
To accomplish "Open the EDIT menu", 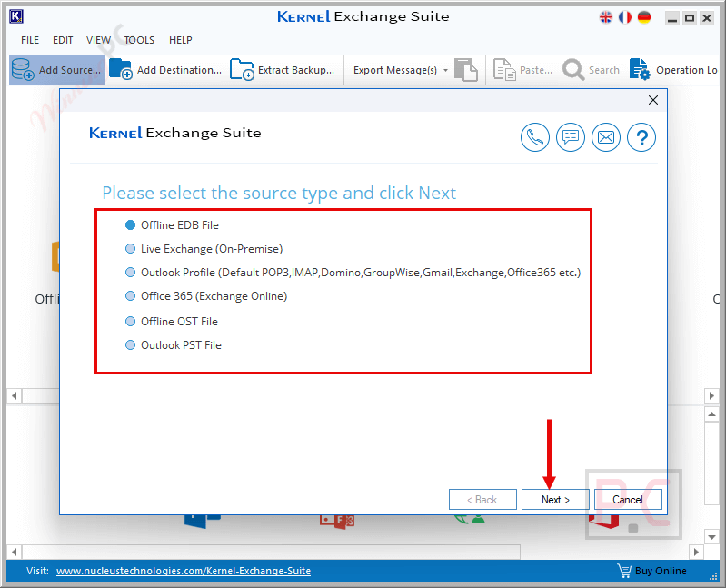I will [x=63, y=40].
